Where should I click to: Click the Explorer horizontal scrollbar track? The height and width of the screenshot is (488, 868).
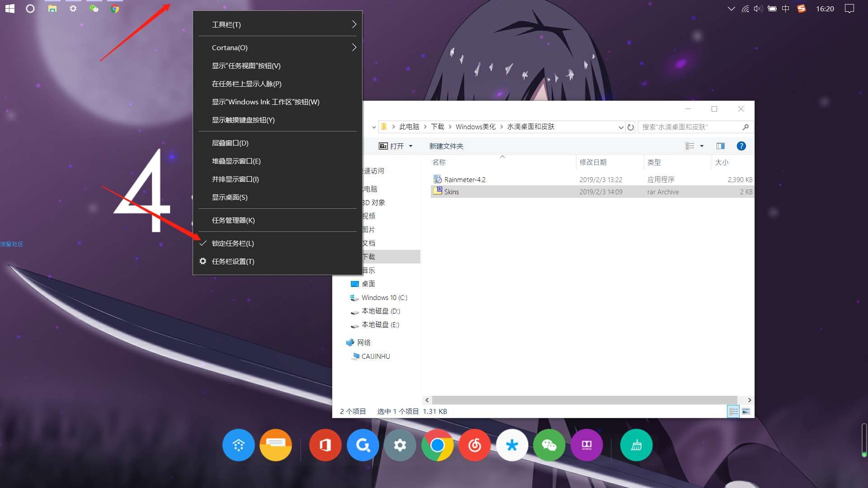[x=585, y=400]
